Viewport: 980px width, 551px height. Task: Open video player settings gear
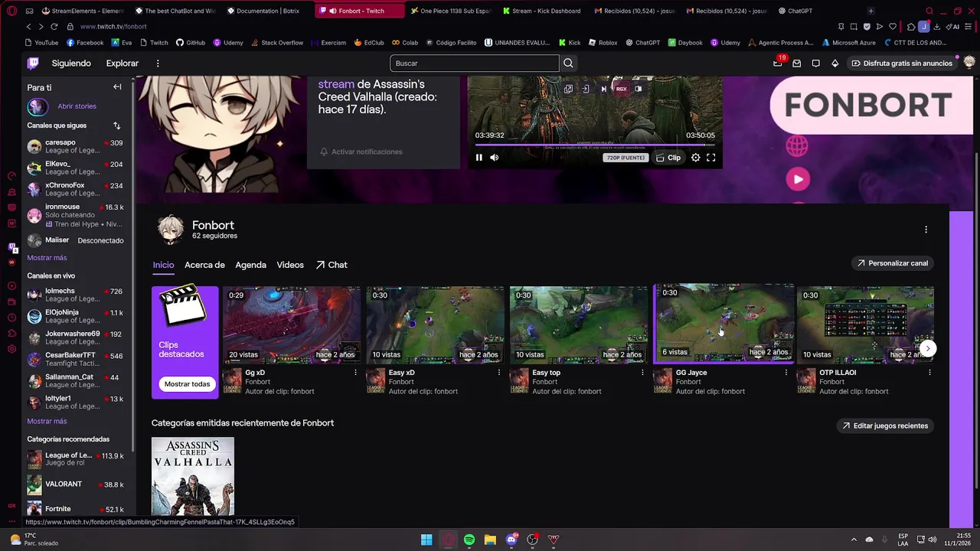695,158
